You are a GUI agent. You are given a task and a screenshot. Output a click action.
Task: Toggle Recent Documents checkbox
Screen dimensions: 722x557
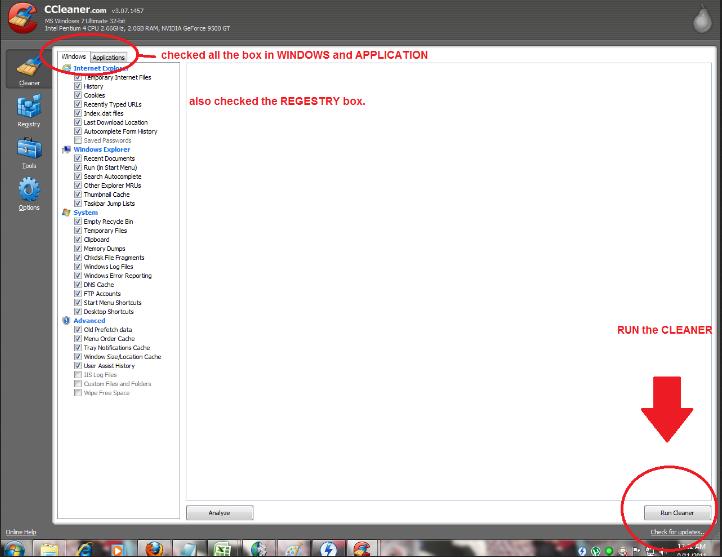(x=78, y=158)
